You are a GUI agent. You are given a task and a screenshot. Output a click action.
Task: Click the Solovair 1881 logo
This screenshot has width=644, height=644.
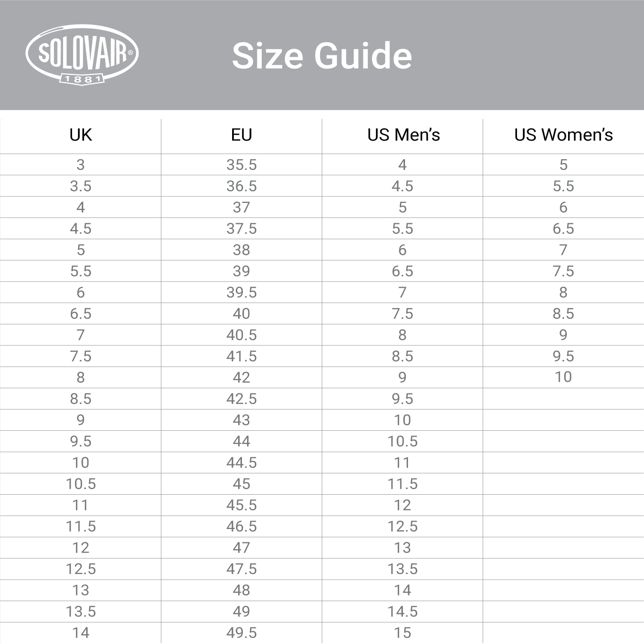(x=82, y=54)
